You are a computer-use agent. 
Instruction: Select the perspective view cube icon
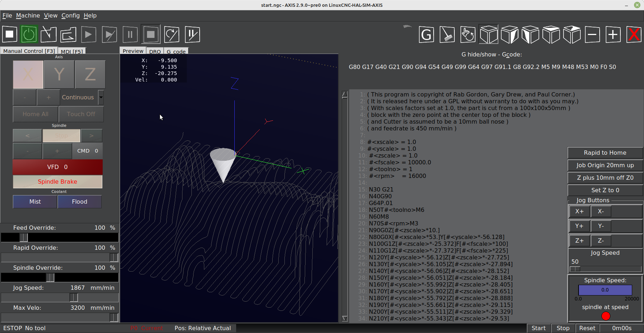(489, 35)
